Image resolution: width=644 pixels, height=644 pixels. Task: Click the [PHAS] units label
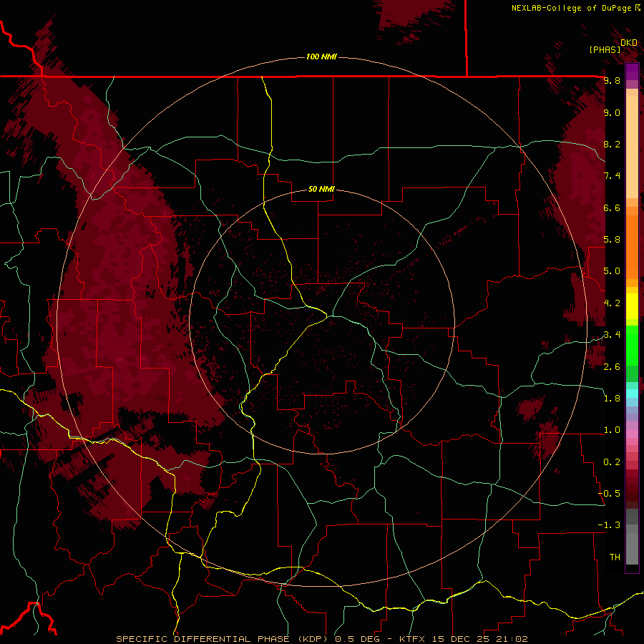click(x=605, y=50)
